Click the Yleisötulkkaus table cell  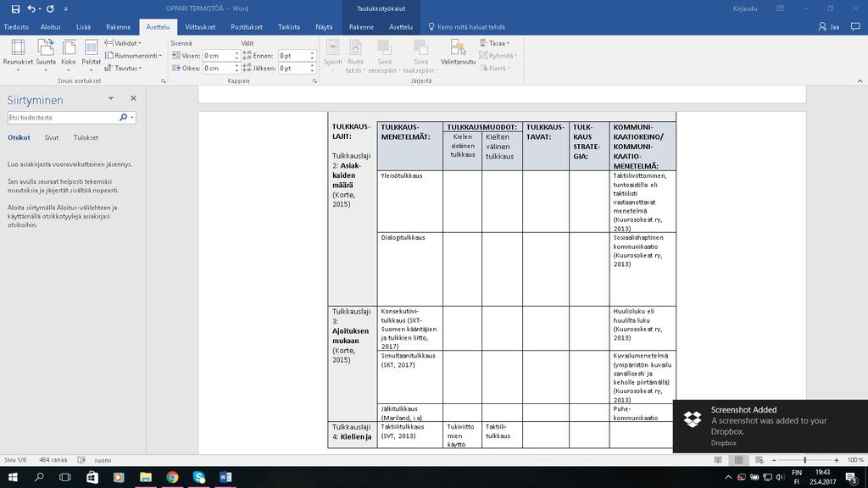coord(409,202)
